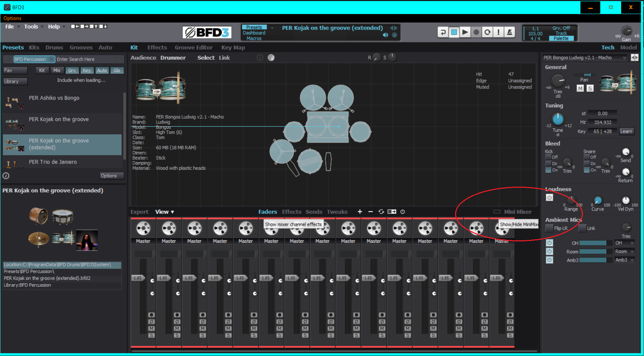Click the Record transport button

pos(476,32)
